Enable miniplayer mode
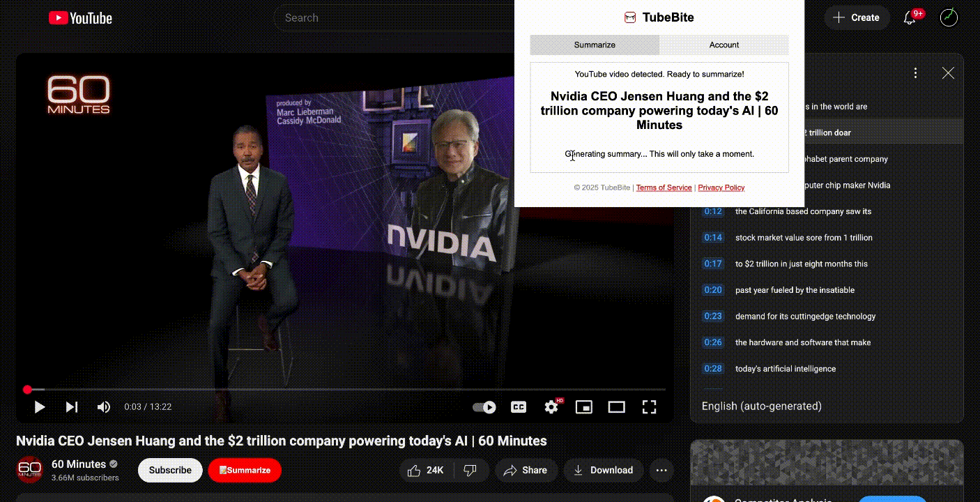The width and height of the screenshot is (980, 502). coord(584,407)
